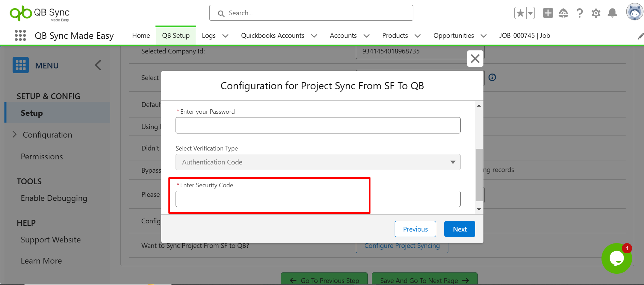The height and width of the screenshot is (285, 644).
Task: Collapse the sidebar MENU panel
Action: click(98, 65)
